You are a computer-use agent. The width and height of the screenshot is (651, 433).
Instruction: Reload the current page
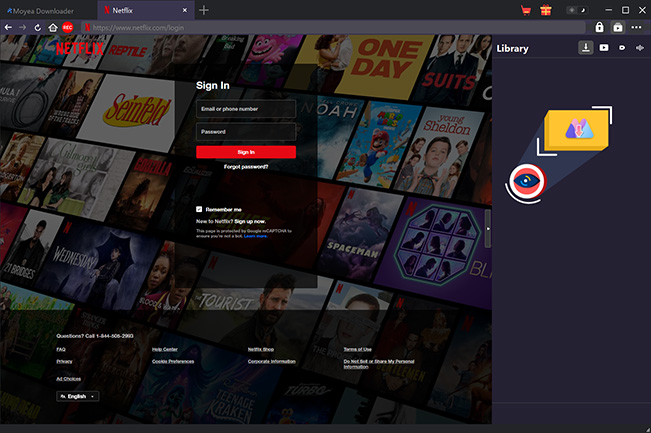click(37, 27)
